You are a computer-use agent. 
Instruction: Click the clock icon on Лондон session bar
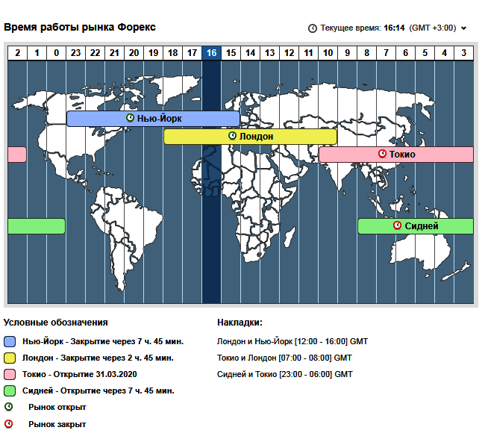232,136
